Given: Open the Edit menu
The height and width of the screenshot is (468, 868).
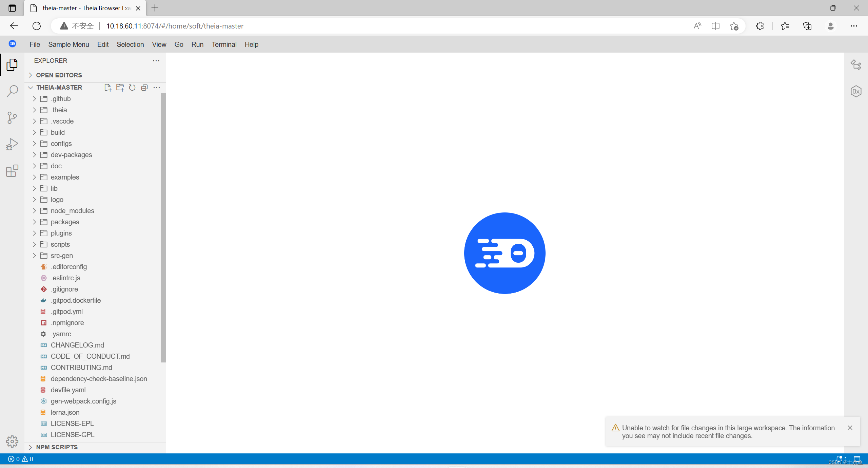Looking at the screenshot, I should (x=103, y=44).
